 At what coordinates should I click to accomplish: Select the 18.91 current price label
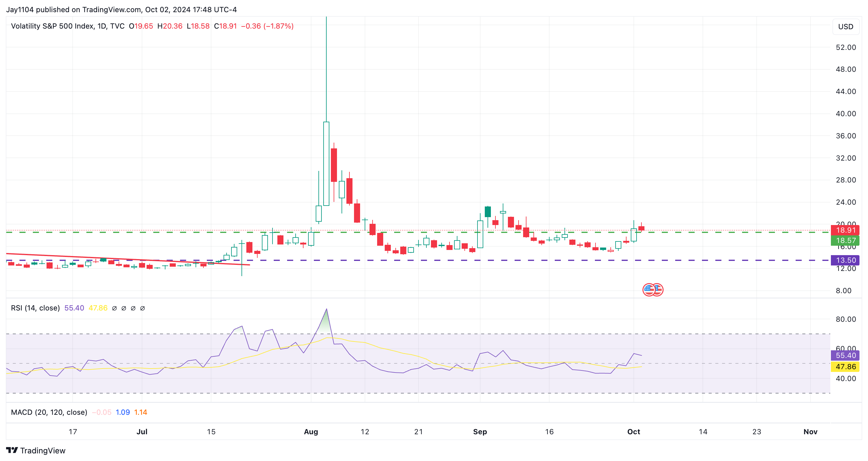(x=845, y=230)
